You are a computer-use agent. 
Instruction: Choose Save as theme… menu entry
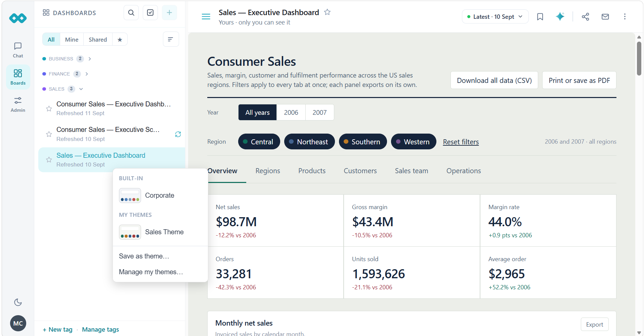[144, 256]
